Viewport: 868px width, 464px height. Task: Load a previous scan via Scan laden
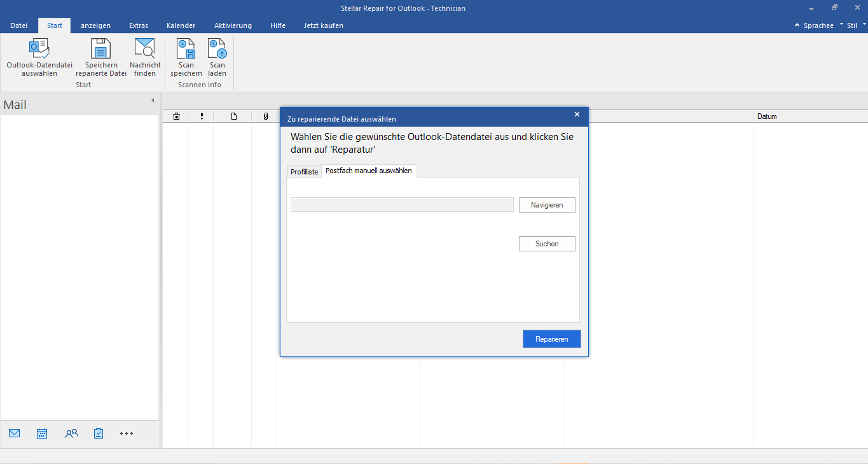pyautogui.click(x=217, y=56)
